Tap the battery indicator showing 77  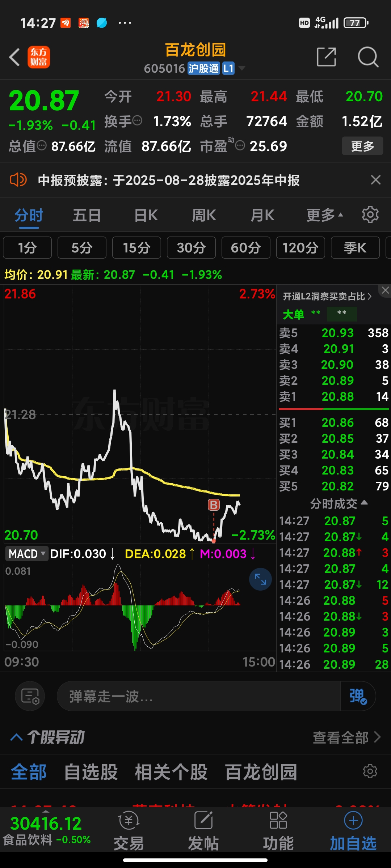(x=356, y=23)
